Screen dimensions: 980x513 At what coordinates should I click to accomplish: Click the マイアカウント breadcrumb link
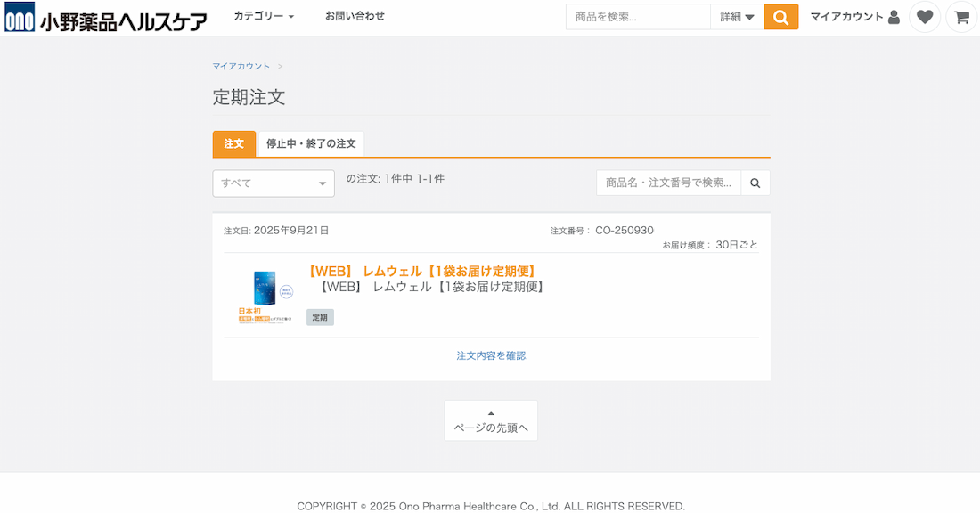241,67
